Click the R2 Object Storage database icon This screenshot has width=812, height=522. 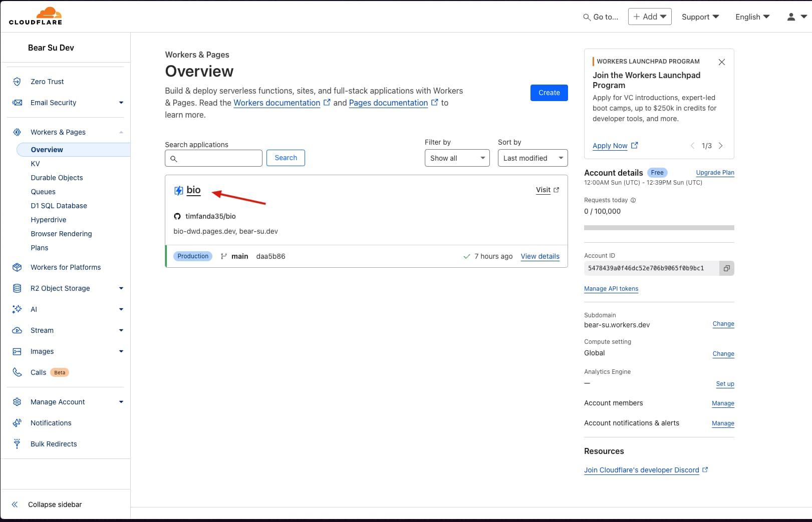click(17, 288)
